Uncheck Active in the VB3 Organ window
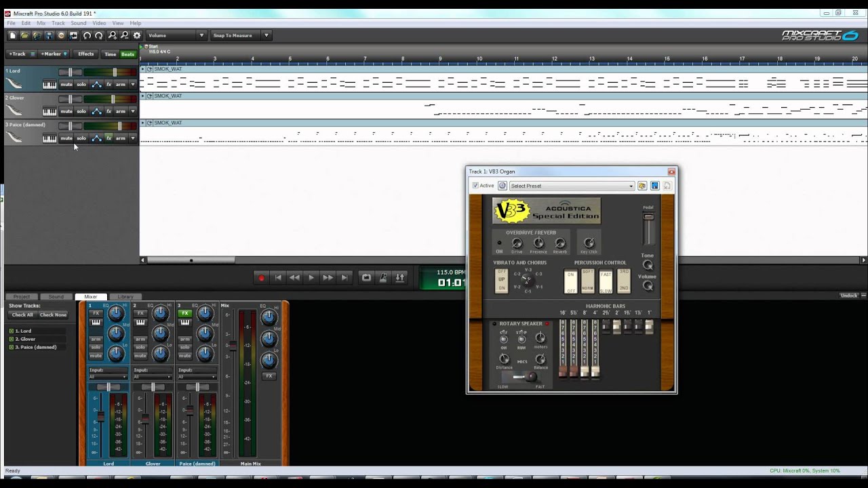Image resolution: width=868 pixels, height=488 pixels. click(475, 186)
